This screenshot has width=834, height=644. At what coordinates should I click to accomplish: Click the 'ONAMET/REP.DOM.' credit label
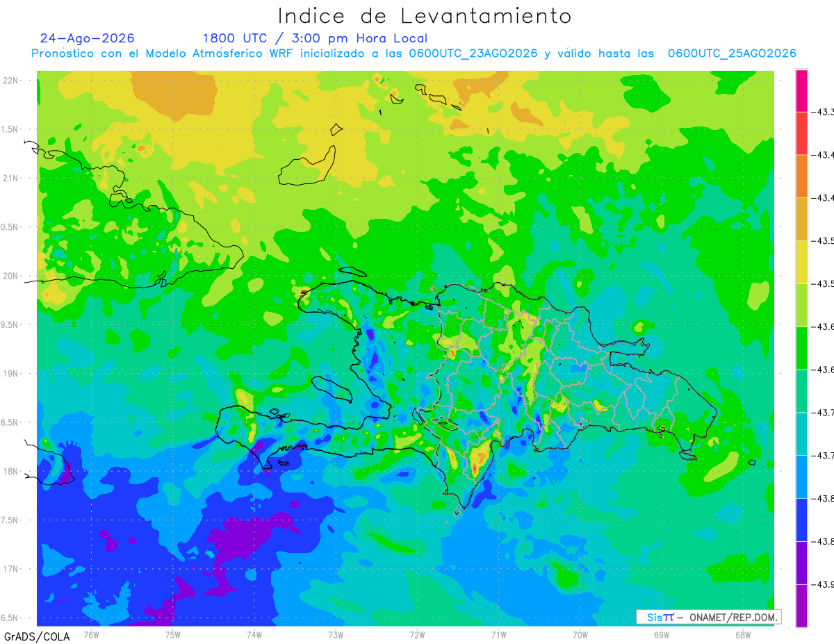click(x=733, y=617)
